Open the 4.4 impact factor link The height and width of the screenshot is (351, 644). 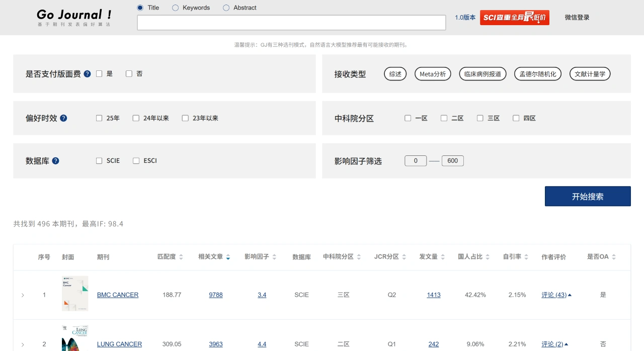pos(262,344)
